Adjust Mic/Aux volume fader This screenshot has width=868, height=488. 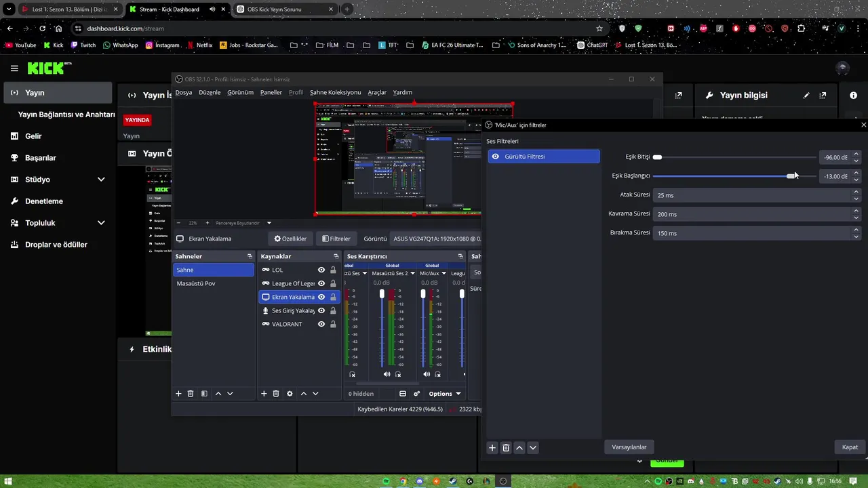tap(423, 294)
